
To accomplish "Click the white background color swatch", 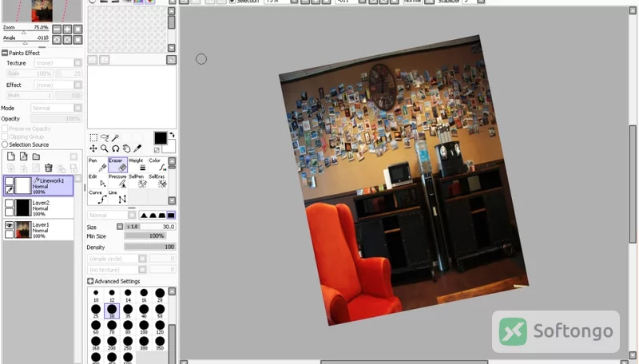I will pyautogui.click(x=170, y=148).
